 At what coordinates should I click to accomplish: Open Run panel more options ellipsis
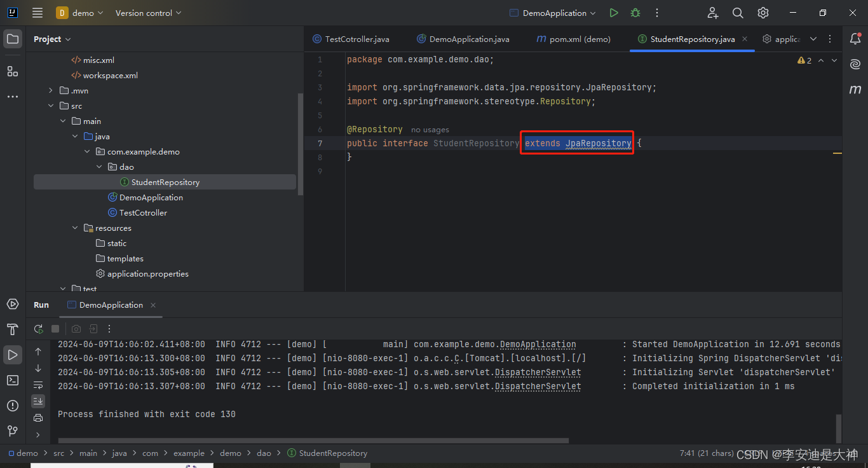pyautogui.click(x=109, y=329)
